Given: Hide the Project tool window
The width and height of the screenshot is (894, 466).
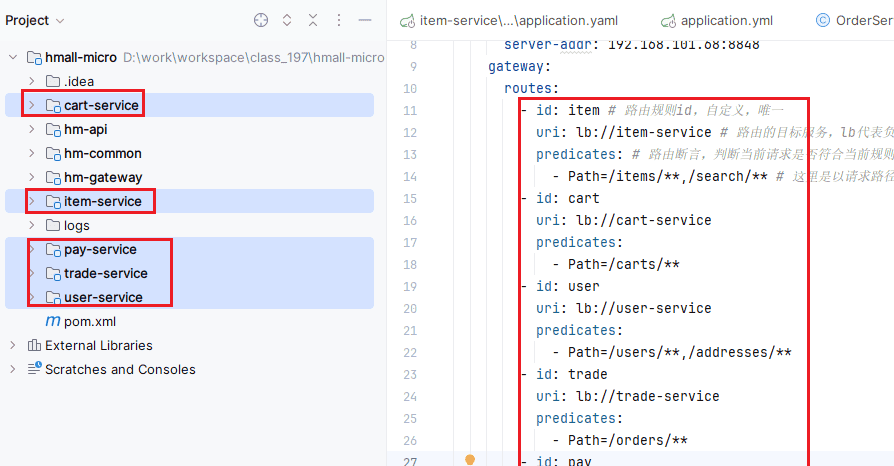Looking at the screenshot, I should [x=365, y=20].
